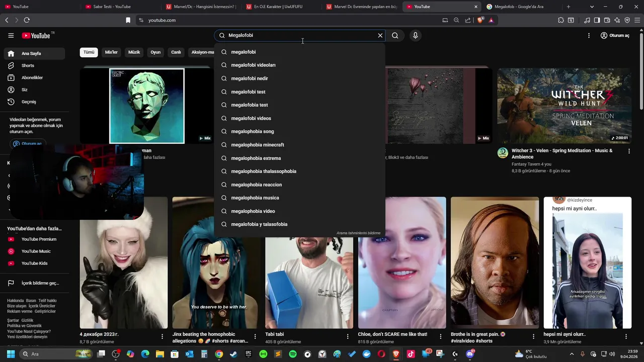644x362 pixels.
Task: Open the Brave Shields lion icon
Action: tap(480, 20)
